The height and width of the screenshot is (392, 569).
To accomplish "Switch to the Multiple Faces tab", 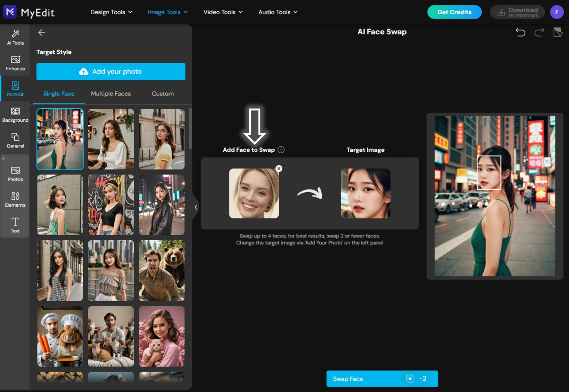I will (111, 94).
